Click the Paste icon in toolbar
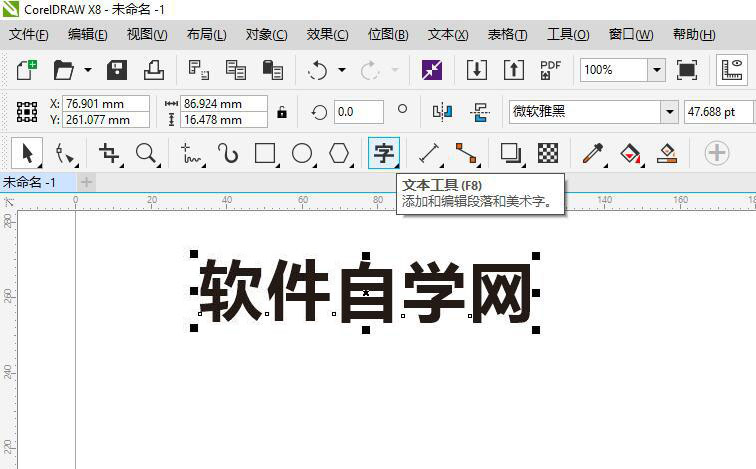This screenshot has width=756, height=469. pos(272,70)
